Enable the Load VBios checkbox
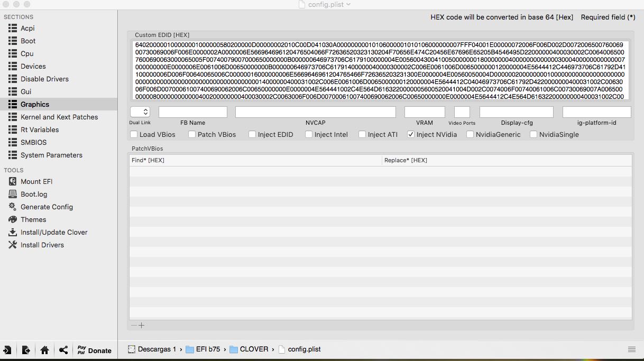Image resolution: width=644 pixels, height=361 pixels. pyautogui.click(x=134, y=134)
